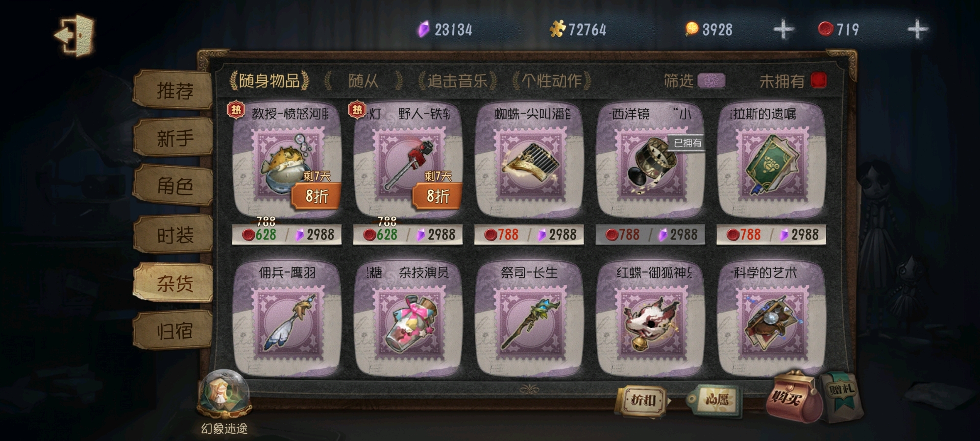Open the 个性动作 tab

pos(551,80)
